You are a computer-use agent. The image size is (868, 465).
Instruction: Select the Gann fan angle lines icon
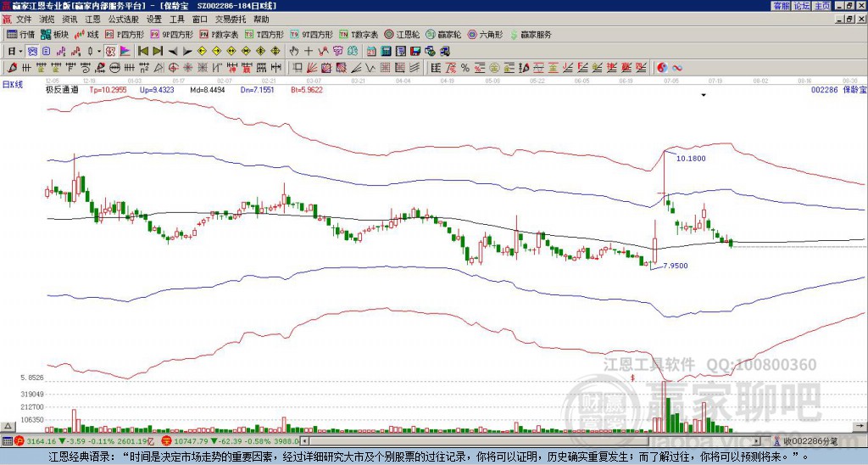click(312, 68)
